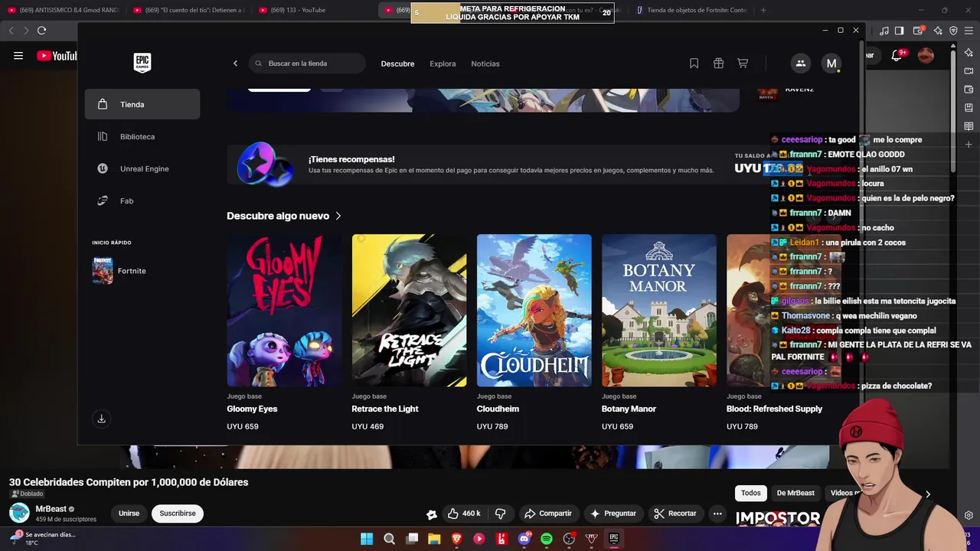Toggle Brave sidebar panel icon
The width and height of the screenshot is (980, 551).
pos(900,31)
